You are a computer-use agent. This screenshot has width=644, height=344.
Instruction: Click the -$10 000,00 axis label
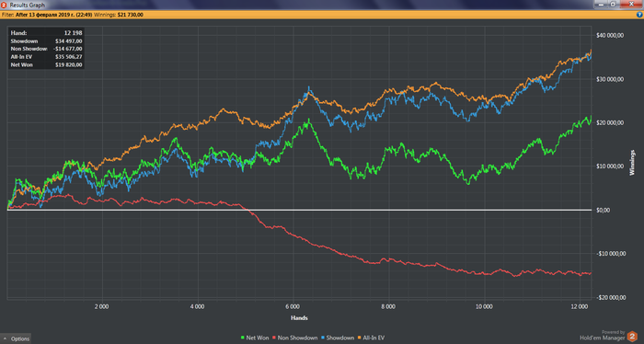(611, 254)
